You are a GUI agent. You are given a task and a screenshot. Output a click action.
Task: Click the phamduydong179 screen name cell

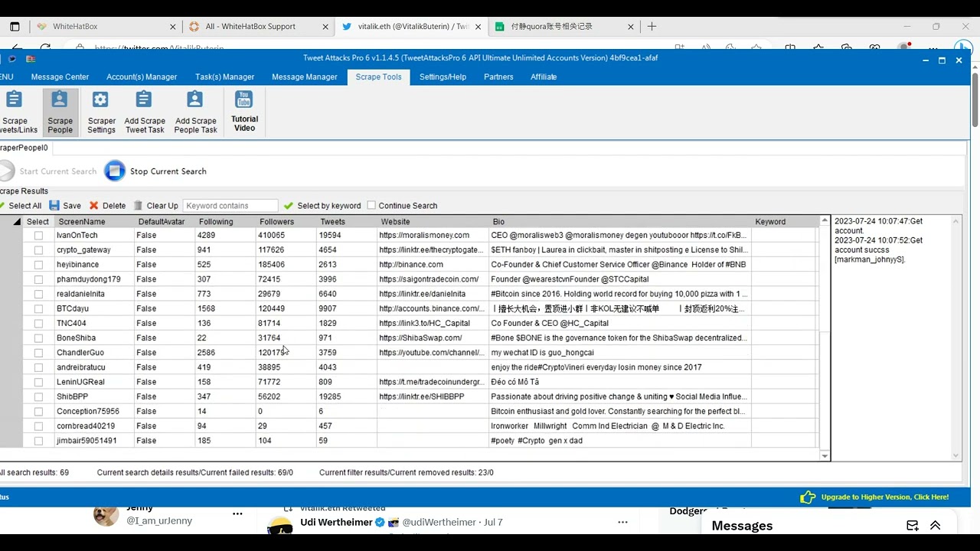coord(94,279)
